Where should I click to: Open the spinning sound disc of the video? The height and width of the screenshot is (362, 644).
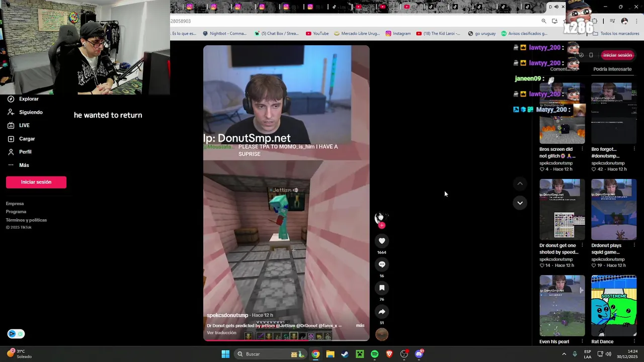pyautogui.click(x=382, y=334)
